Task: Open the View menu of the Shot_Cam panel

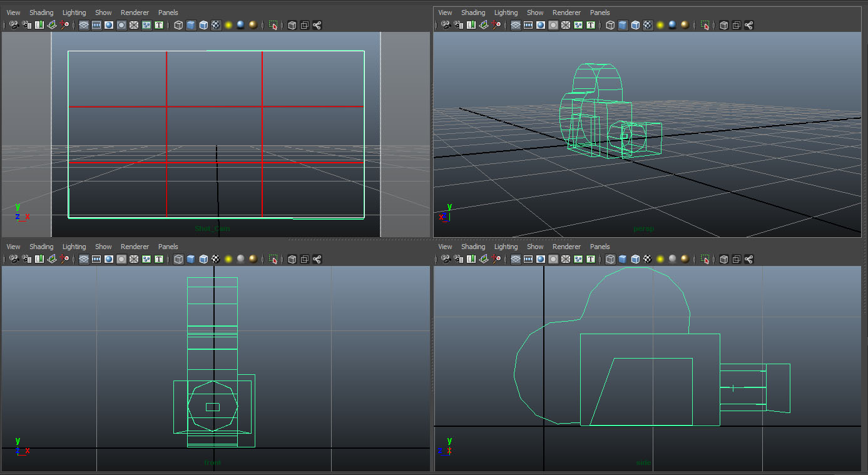Action: coord(13,12)
